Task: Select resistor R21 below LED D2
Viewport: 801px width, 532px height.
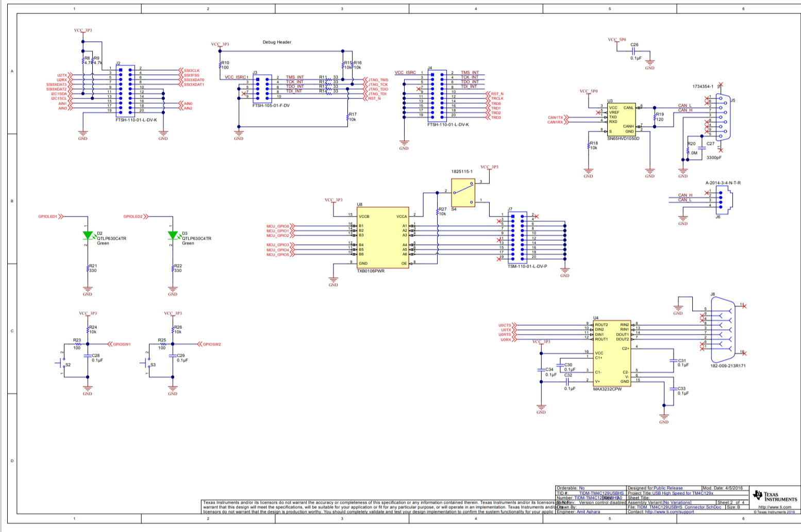Action: pos(88,269)
